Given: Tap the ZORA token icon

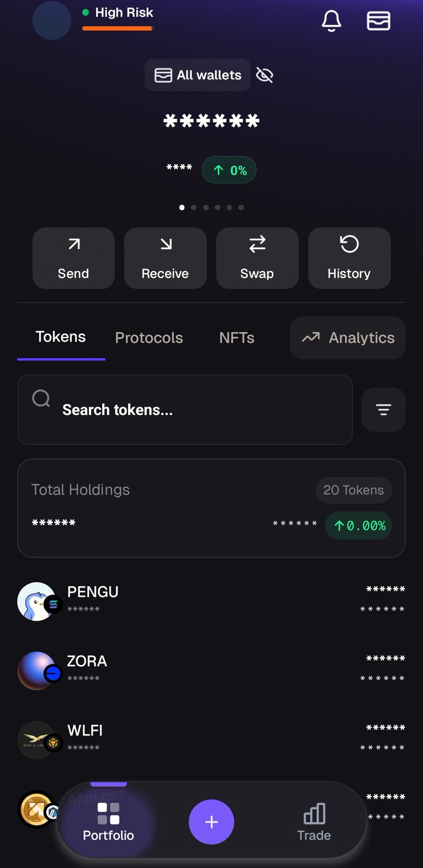Looking at the screenshot, I should tap(37, 670).
